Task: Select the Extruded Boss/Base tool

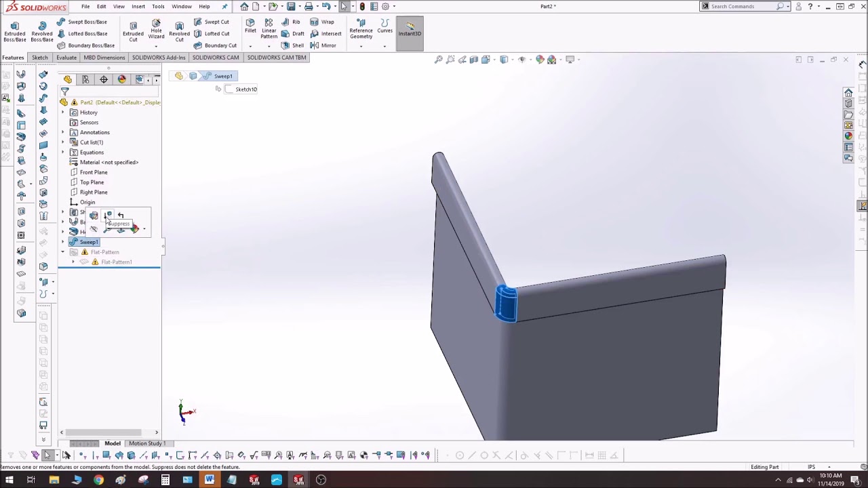Action: coord(14,32)
